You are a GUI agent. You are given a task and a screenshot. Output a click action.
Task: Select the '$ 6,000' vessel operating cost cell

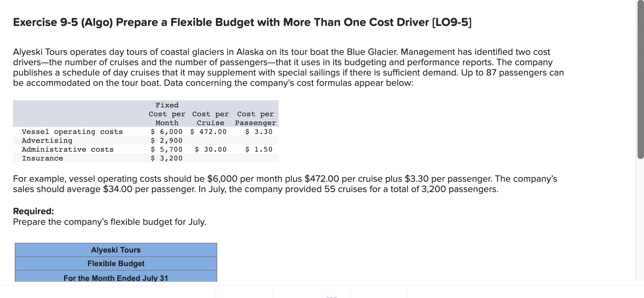click(167, 132)
